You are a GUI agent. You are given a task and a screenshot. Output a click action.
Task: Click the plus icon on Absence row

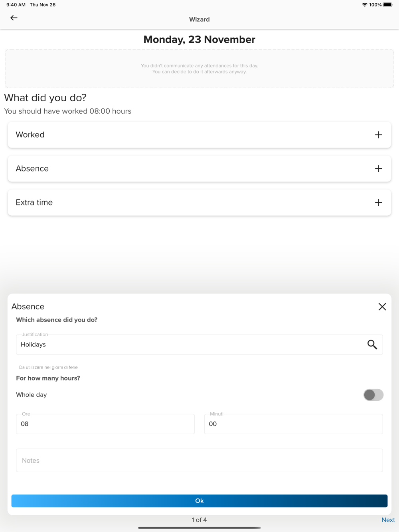pos(378,169)
